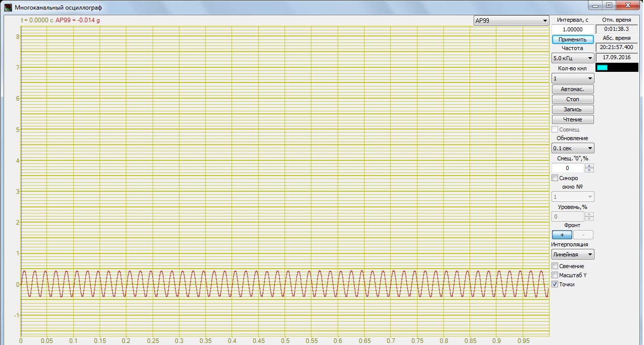
Task: Click the окно № label
Action: coord(572,187)
